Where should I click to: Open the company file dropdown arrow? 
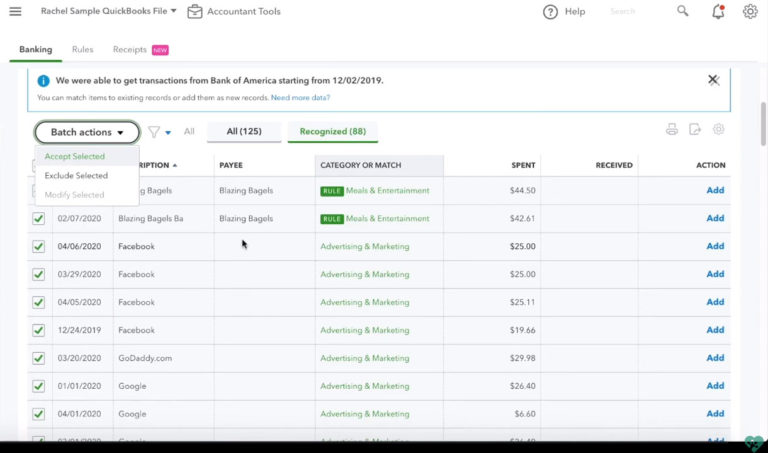(x=173, y=11)
